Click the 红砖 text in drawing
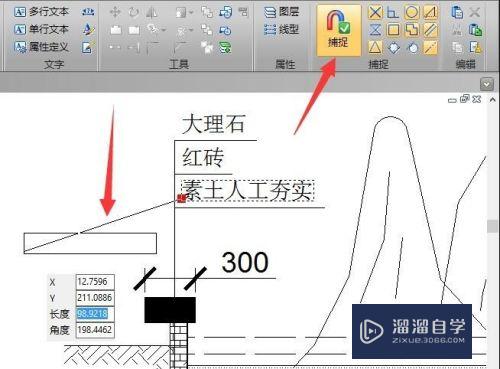 (203, 157)
